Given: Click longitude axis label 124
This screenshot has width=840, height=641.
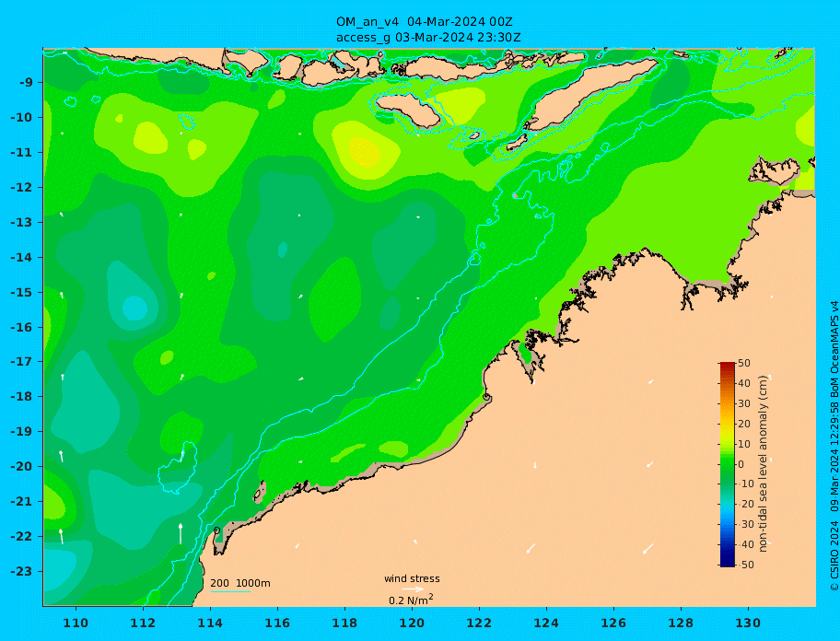Looking at the screenshot, I should [546, 624].
